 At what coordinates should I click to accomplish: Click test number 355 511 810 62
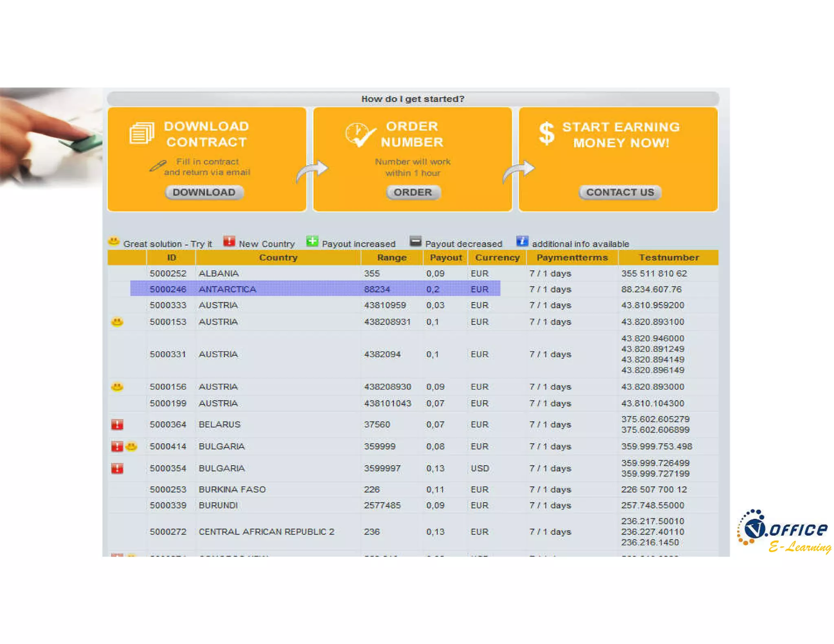(x=654, y=274)
